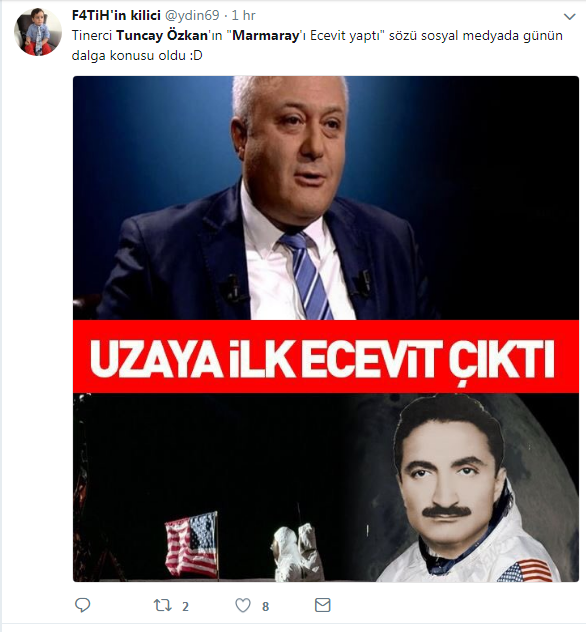Open the author's profile picture

(38, 32)
